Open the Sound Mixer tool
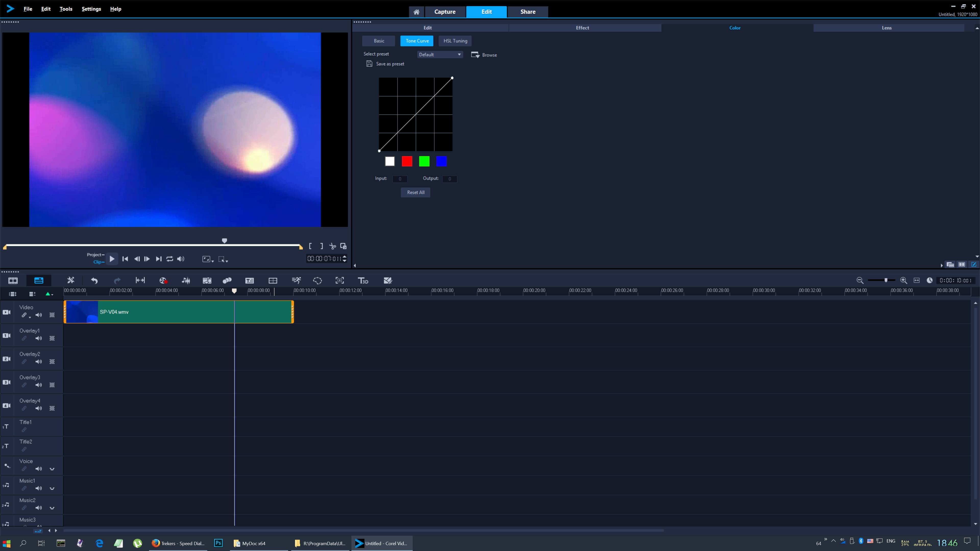Screen dimensions: 980x551 tap(186, 281)
